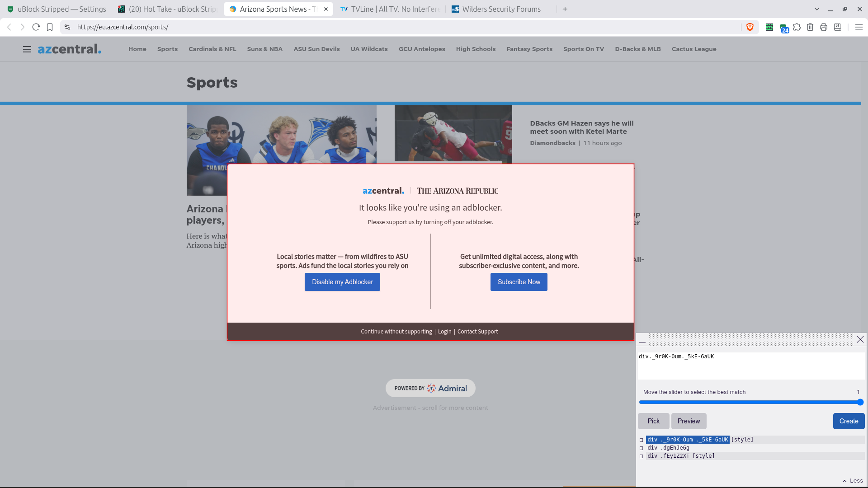Click the azcentral logo in the header
Viewport: 868px width, 488px height.
pyautogui.click(x=70, y=49)
